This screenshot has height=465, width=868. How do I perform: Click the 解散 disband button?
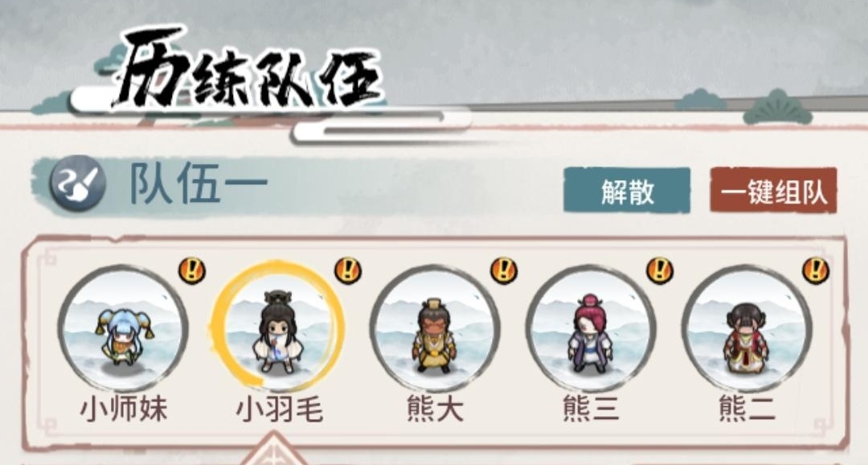click(627, 190)
